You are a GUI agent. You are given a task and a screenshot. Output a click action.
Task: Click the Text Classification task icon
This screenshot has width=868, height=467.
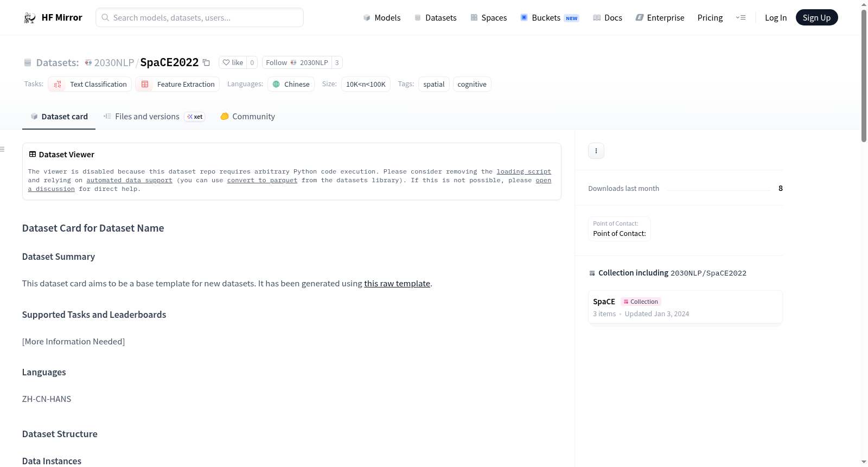[x=58, y=84]
